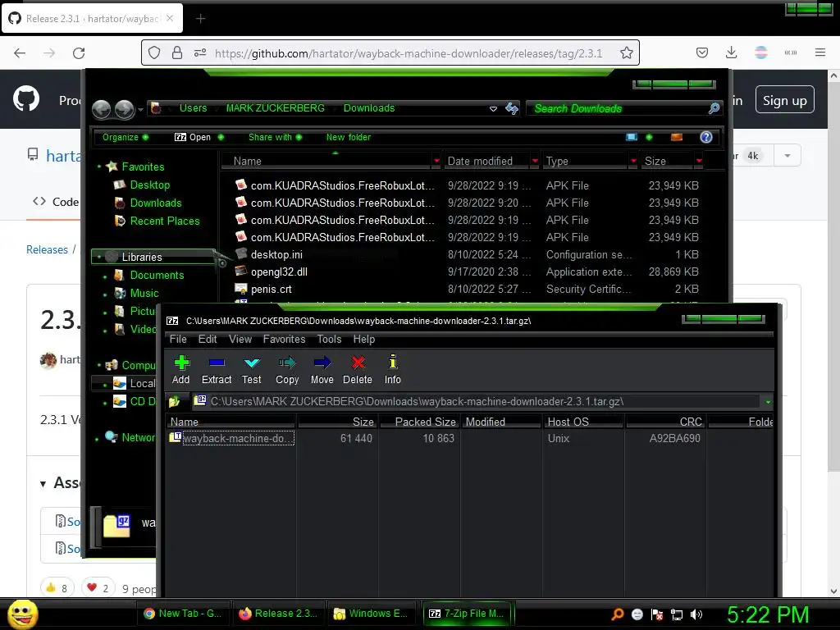This screenshot has height=630, width=840.
Task: Click Firefox downloads arrow icon
Action: 731,52
